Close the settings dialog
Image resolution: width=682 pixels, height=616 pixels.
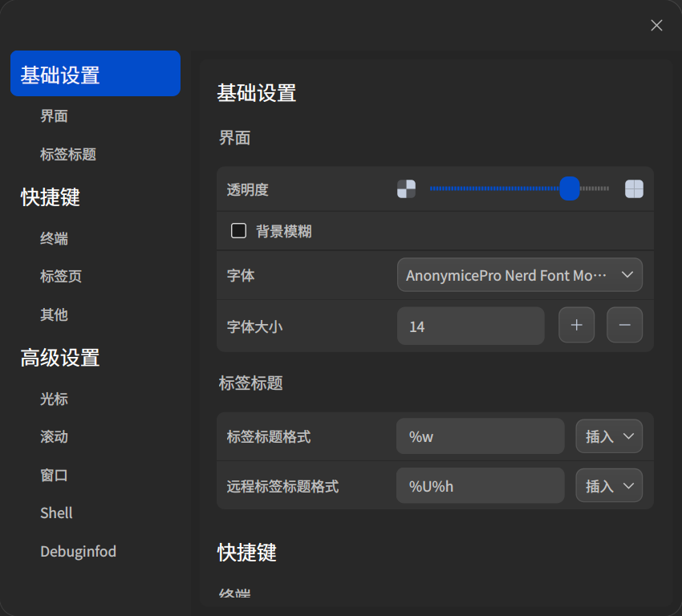(x=656, y=25)
